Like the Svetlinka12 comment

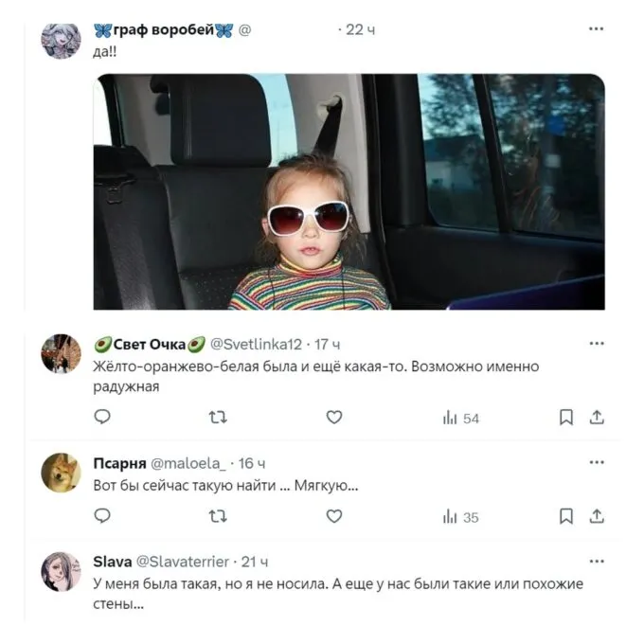333,417
